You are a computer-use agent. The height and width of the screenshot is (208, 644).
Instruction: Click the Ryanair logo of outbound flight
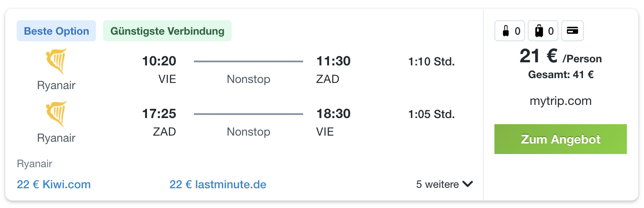point(56,61)
